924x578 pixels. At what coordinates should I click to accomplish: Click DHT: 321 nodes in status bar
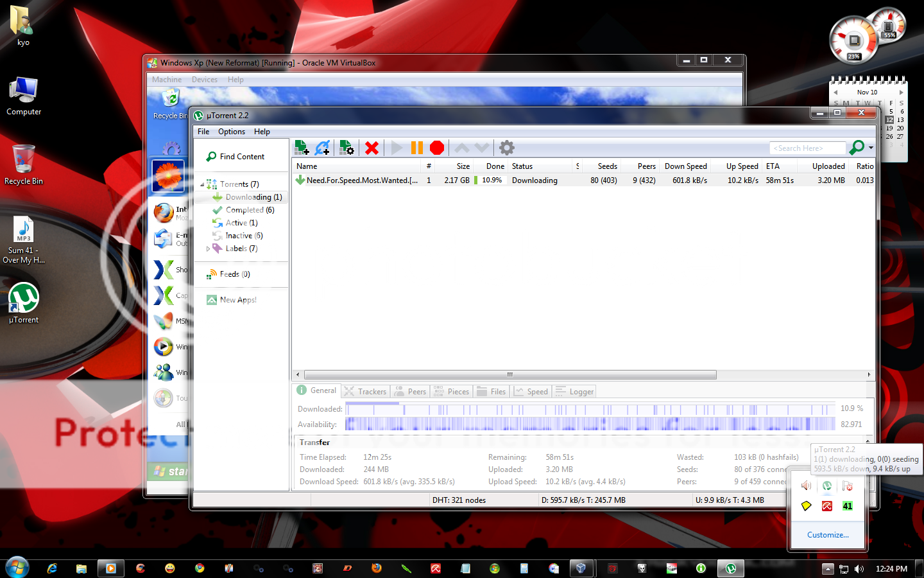pos(459,500)
